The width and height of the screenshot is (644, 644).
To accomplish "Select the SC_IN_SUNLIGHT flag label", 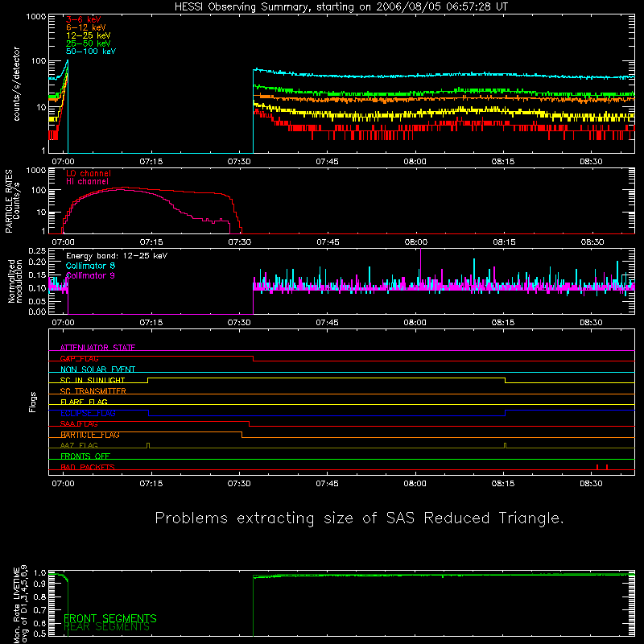I will (x=93, y=380).
